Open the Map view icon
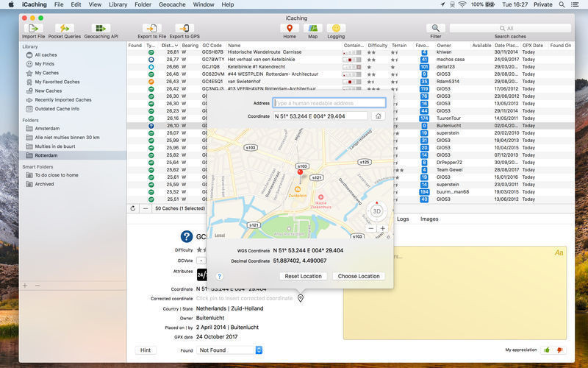The width and height of the screenshot is (588, 368). pyautogui.click(x=313, y=29)
